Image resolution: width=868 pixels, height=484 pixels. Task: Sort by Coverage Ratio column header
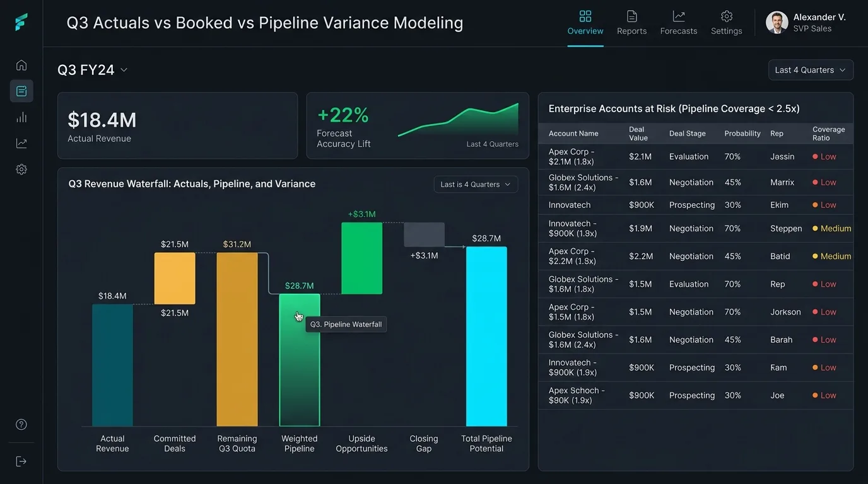pyautogui.click(x=829, y=134)
